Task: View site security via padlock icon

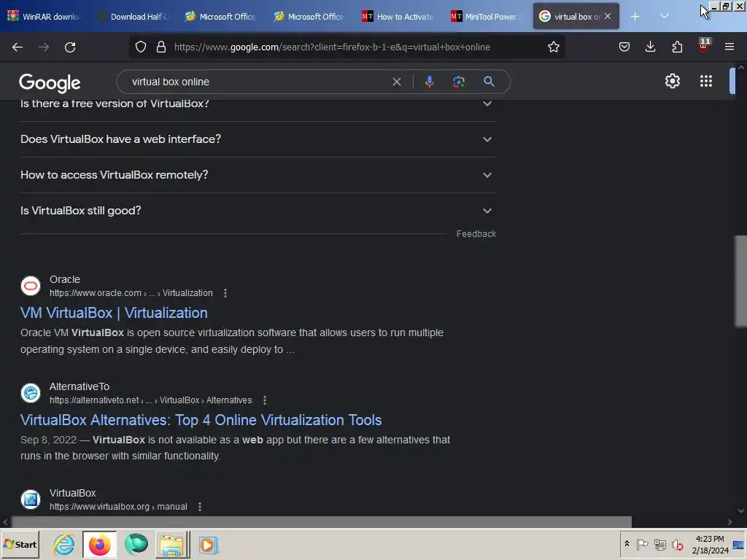Action: pyautogui.click(x=161, y=47)
